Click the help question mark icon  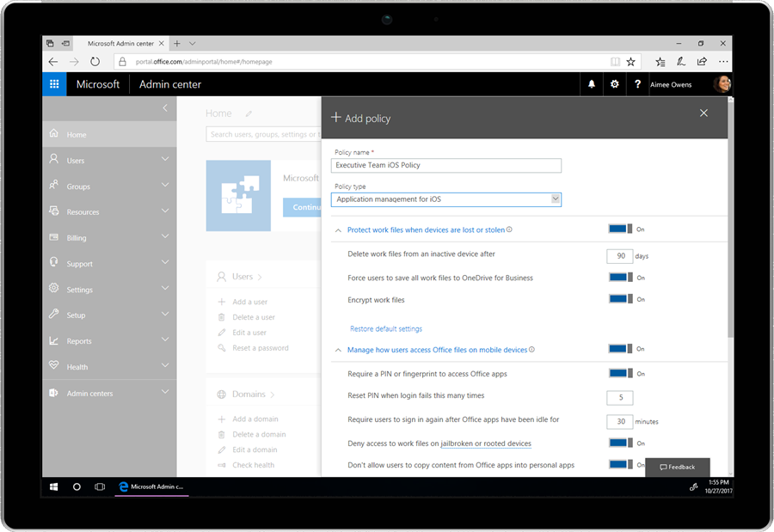pos(637,84)
